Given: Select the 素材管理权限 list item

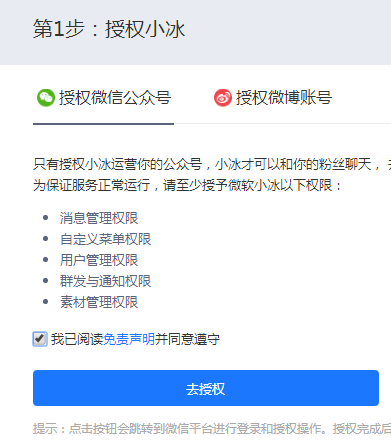Looking at the screenshot, I should coord(99,302).
